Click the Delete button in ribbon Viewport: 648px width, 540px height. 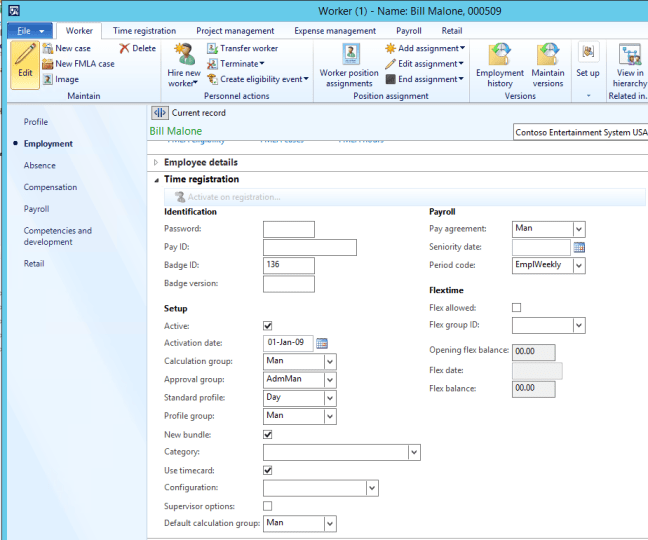tap(137, 48)
